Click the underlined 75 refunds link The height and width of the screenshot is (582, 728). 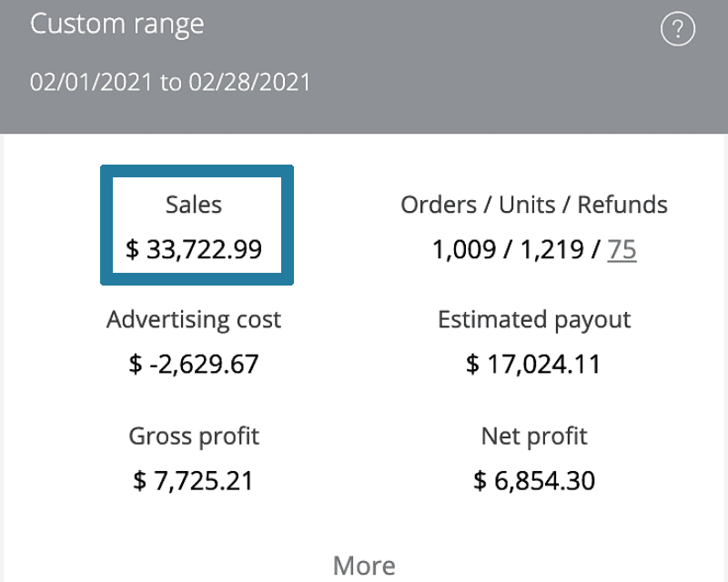click(622, 250)
